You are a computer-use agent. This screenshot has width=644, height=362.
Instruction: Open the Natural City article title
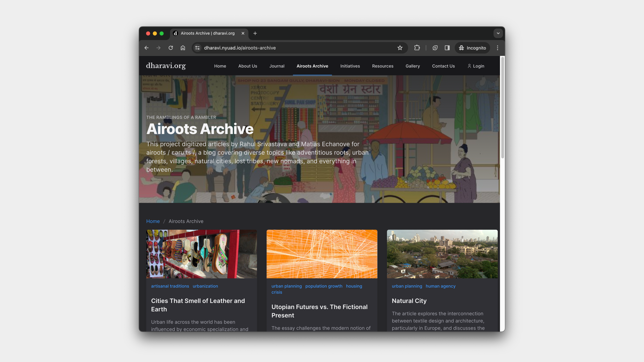click(409, 301)
